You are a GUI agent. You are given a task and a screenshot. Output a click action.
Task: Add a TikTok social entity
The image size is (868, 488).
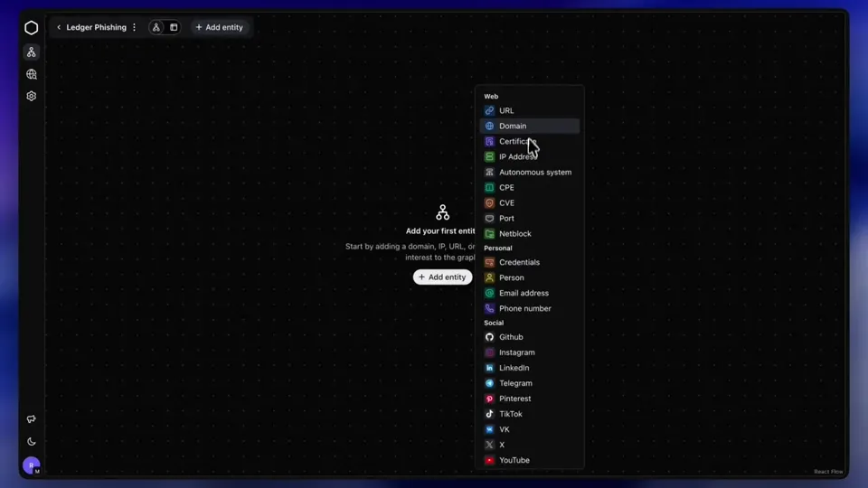(x=530, y=414)
